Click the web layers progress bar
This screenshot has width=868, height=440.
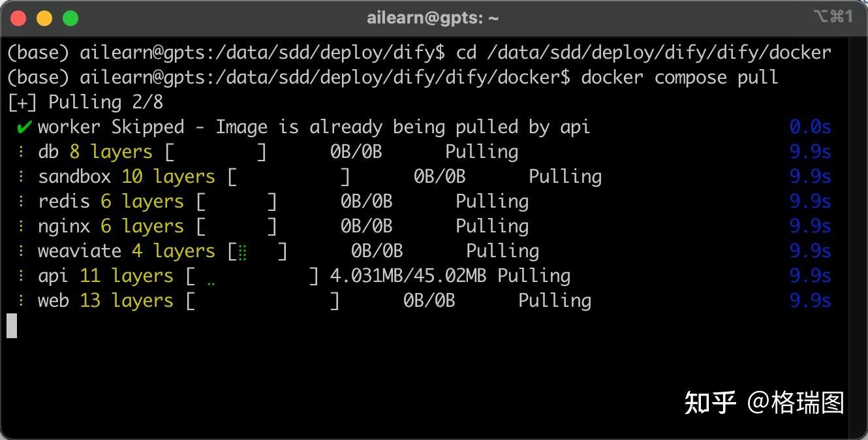click(262, 301)
